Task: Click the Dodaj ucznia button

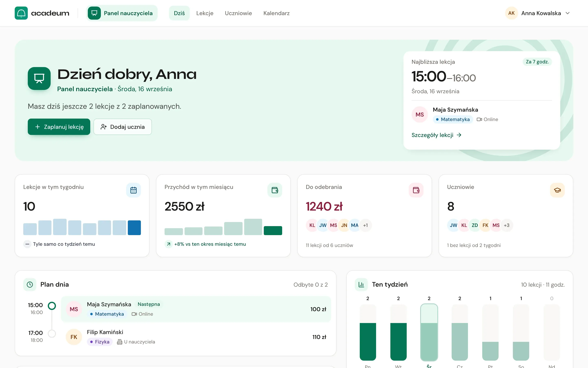Action: [x=123, y=127]
